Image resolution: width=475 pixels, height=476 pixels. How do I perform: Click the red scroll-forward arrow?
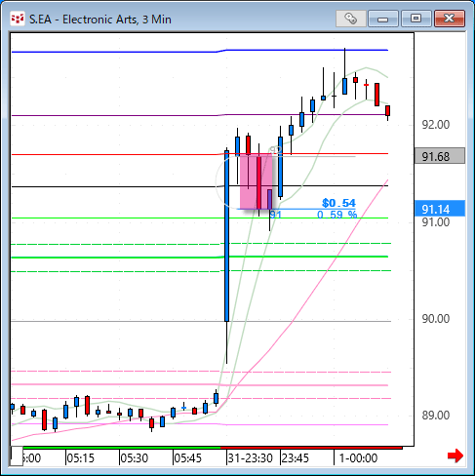[x=455, y=456]
